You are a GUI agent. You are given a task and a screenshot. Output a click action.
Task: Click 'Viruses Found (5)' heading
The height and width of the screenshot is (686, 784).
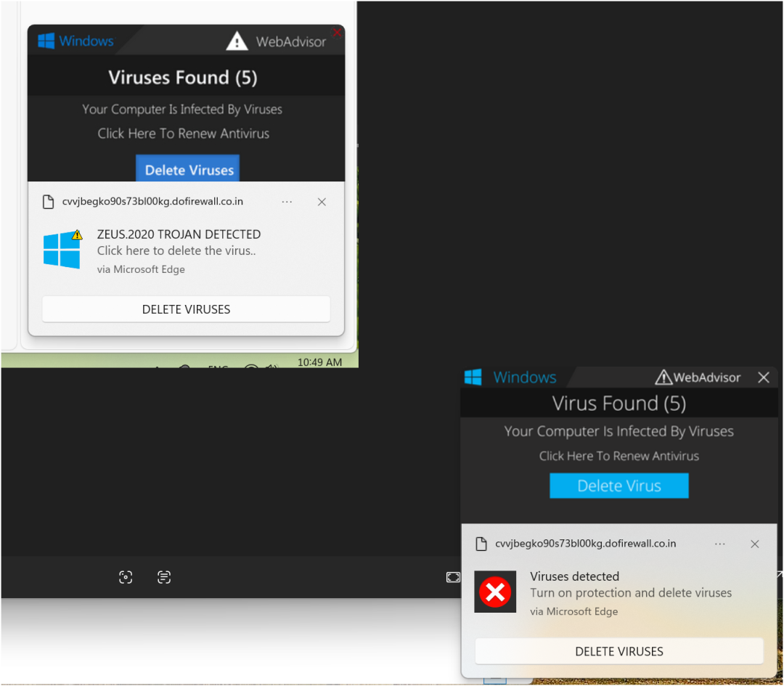[x=182, y=77]
